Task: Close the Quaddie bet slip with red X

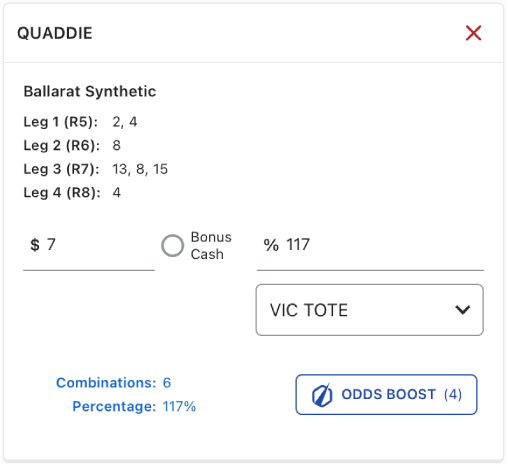Action: (473, 33)
